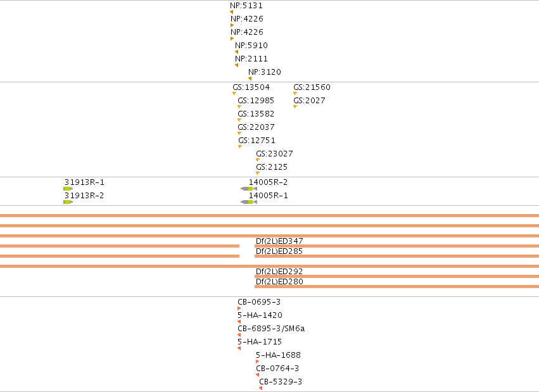Click the insertion marker under GS:13582
The image size is (539, 392).
pos(239,120)
